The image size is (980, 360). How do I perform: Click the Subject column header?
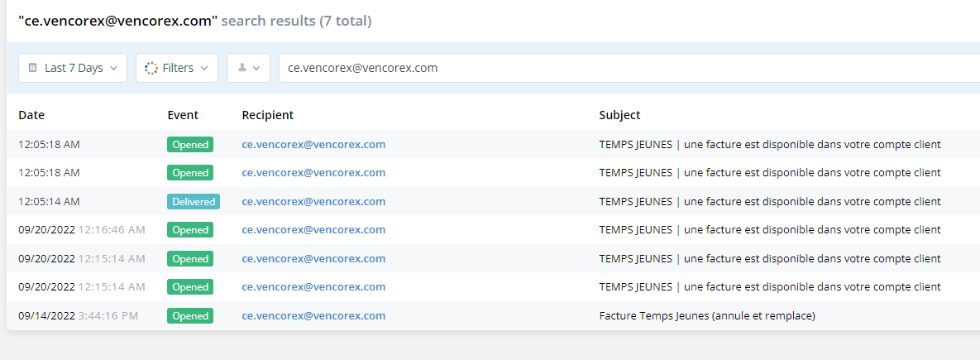coord(619,115)
